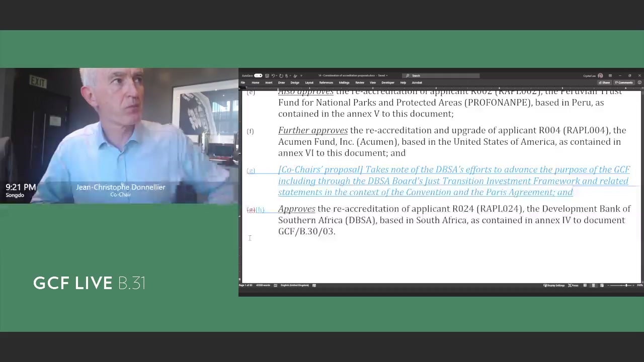Click the '(PROFONANPE)' text in the document
Image resolution: width=644 pixels, height=362 pixels.
pos(499,103)
